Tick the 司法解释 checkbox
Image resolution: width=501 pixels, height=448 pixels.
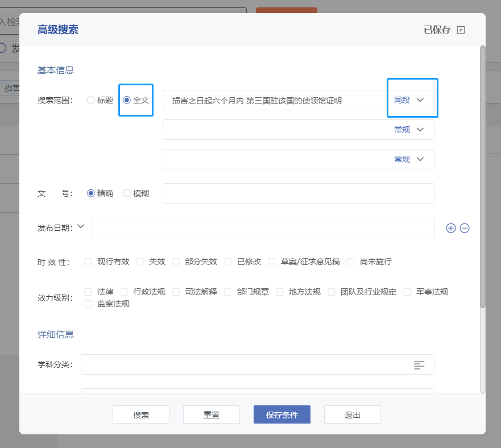[x=176, y=292]
